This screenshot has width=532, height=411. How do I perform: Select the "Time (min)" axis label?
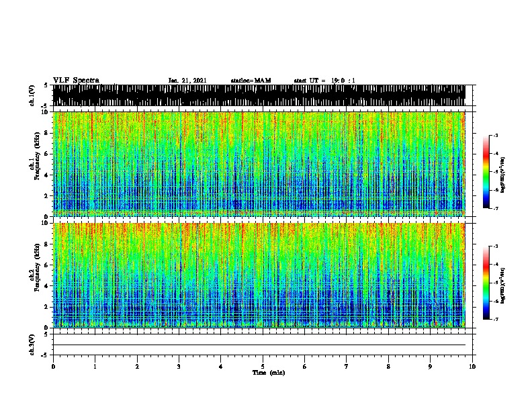(269, 373)
